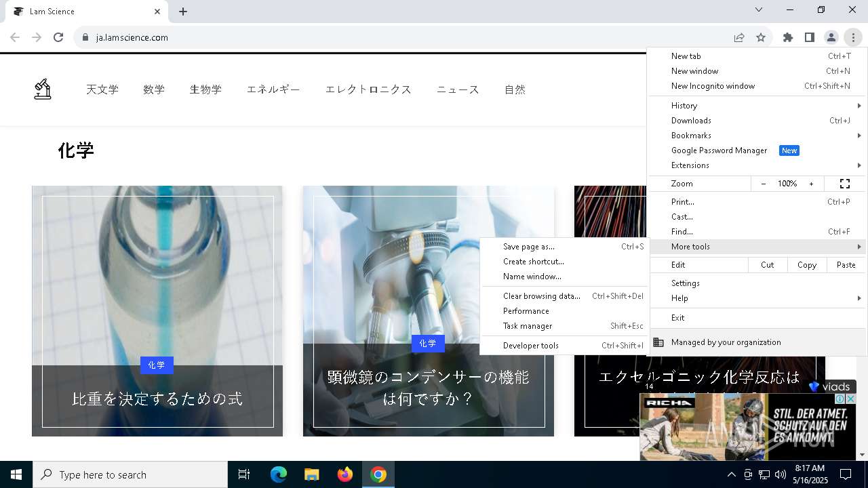Viewport: 868px width, 488px height.
Task: Click the volume tray icon
Action: coord(781,474)
